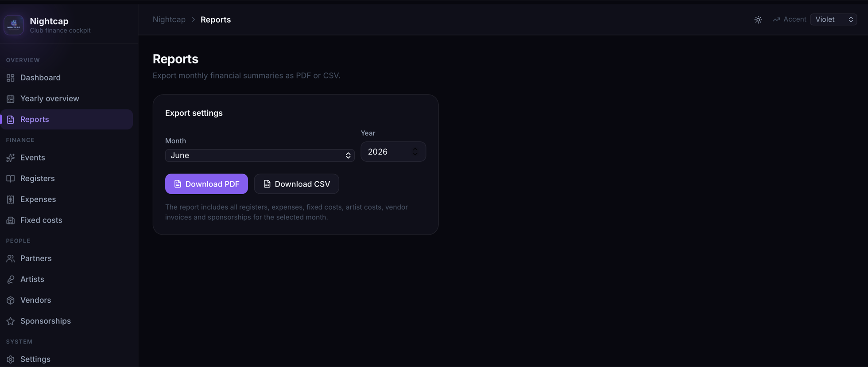Click the Fixed costs building icon

[x=11, y=220]
